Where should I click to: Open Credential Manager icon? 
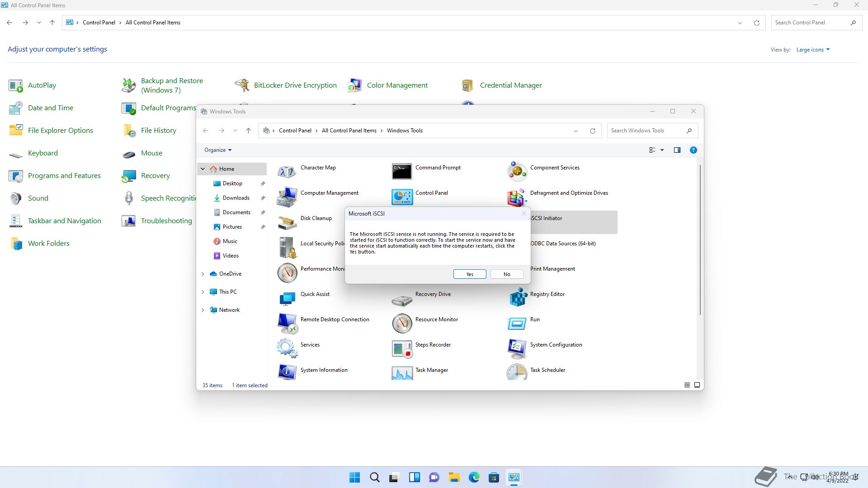point(468,85)
